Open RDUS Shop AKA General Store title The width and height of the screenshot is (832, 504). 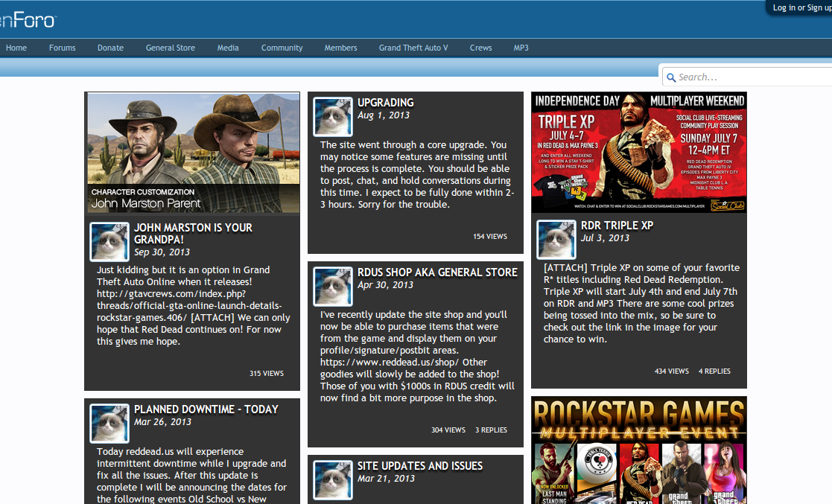(x=437, y=272)
